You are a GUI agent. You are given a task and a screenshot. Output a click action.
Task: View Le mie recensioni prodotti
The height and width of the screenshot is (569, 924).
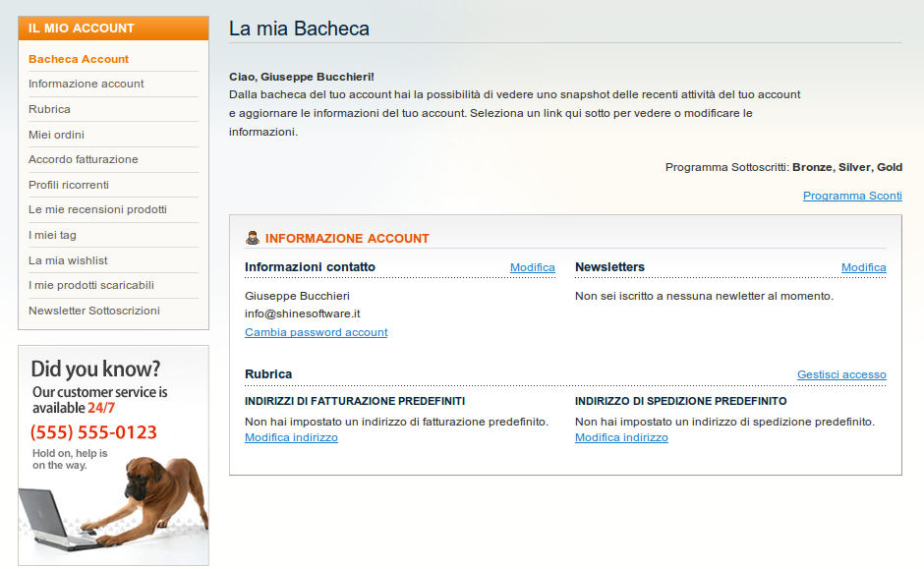pyautogui.click(x=98, y=209)
